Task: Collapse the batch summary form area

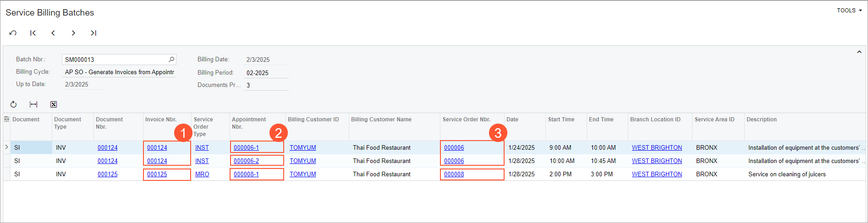Action: click(x=859, y=52)
